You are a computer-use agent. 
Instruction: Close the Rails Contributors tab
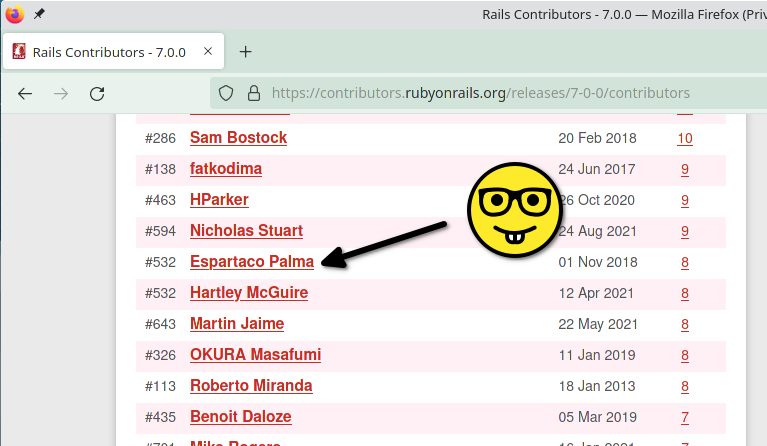pos(208,51)
